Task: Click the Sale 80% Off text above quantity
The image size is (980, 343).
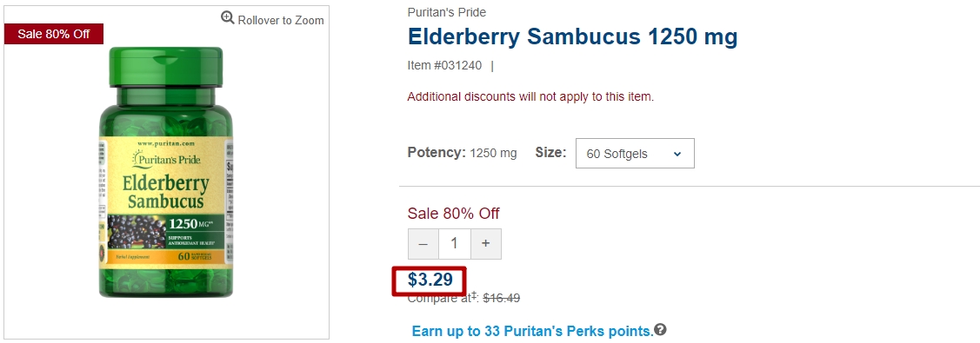Action: (x=454, y=214)
